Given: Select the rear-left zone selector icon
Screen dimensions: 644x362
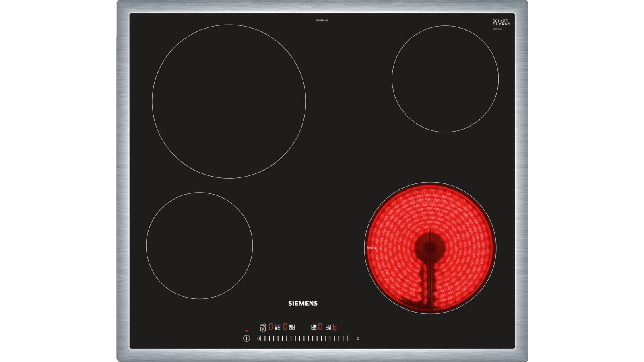Looking at the screenshot, I should [x=292, y=327].
